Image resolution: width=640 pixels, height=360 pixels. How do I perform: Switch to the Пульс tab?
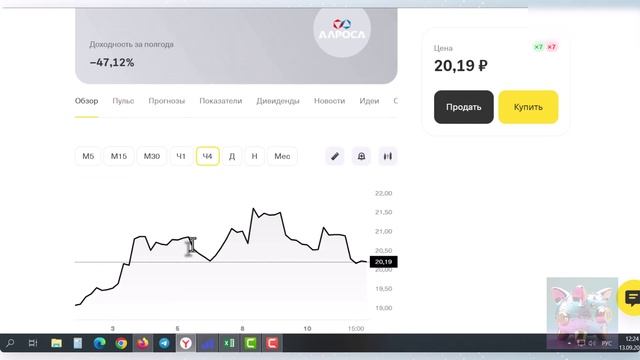(x=123, y=101)
